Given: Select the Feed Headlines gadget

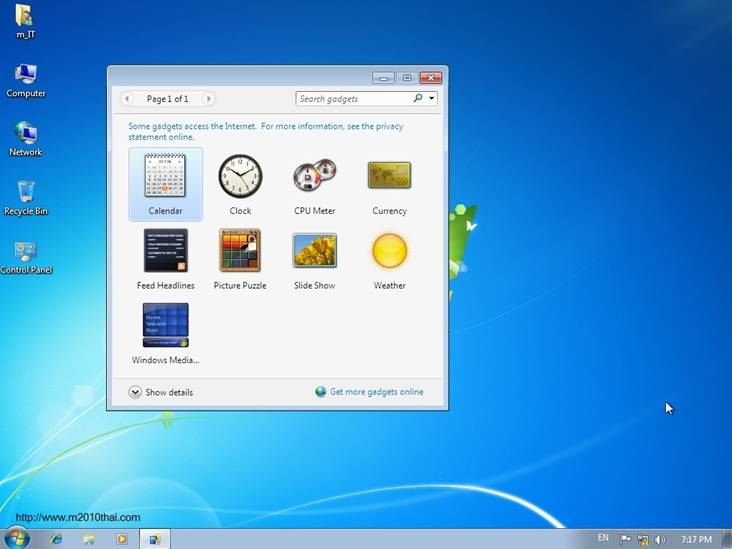Looking at the screenshot, I should [x=165, y=259].
